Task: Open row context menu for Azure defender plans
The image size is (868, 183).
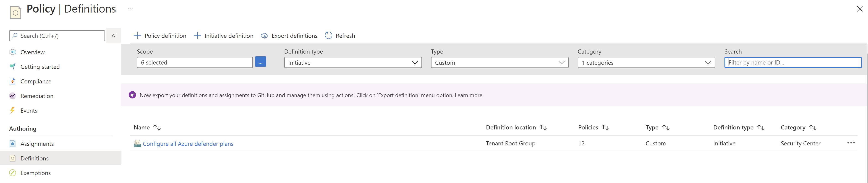Action: 851,143
